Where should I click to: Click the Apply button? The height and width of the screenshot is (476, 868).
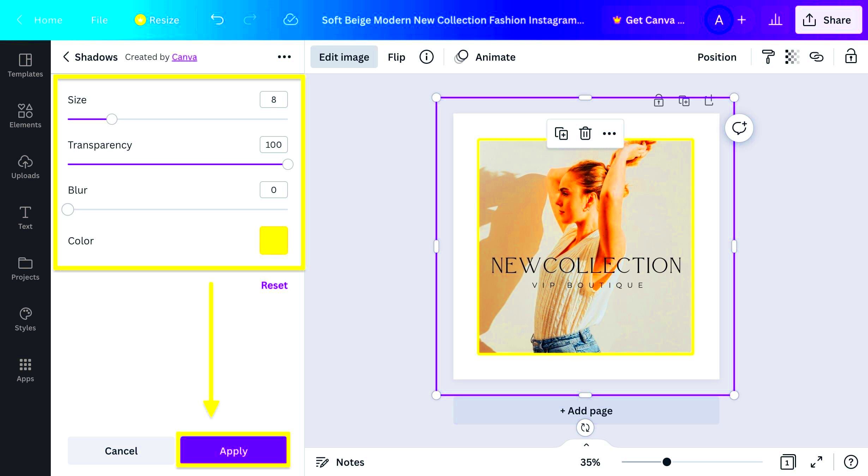(234, 451)
